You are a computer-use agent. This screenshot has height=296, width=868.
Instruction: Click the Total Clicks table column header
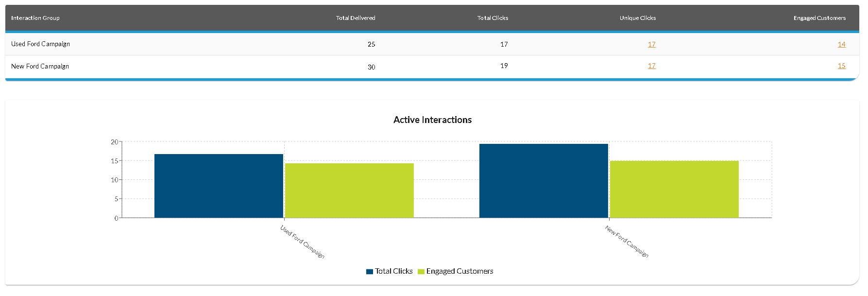[x=493, y=18]
